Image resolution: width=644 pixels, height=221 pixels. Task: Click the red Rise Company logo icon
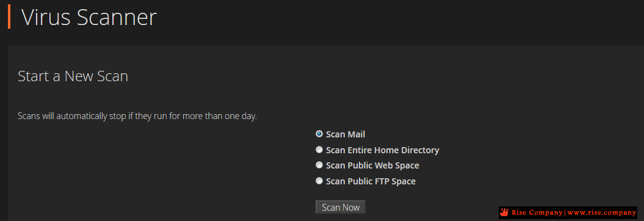(504, 212)
